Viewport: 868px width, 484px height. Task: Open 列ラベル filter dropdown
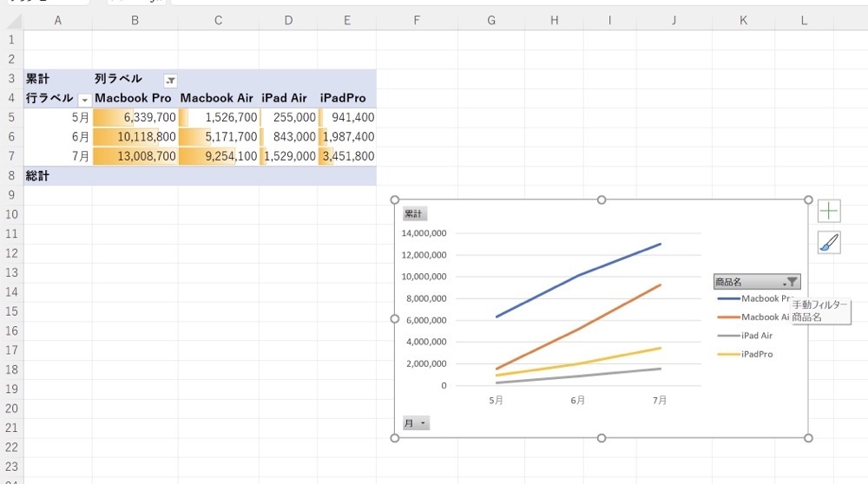[x=170, y=81]
